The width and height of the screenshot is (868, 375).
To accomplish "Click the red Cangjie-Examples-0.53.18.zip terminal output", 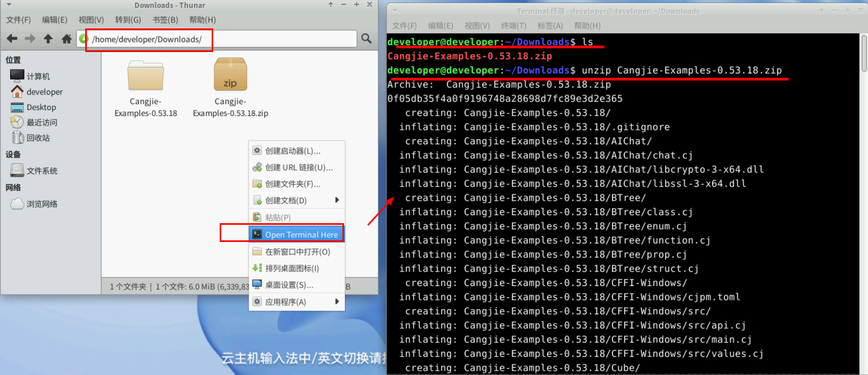I will pos(469,56).
